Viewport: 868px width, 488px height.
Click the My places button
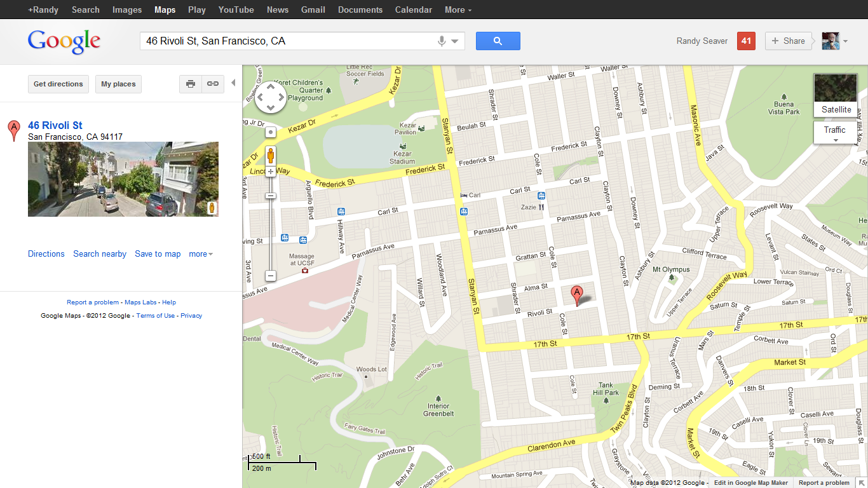coord(118,84)
